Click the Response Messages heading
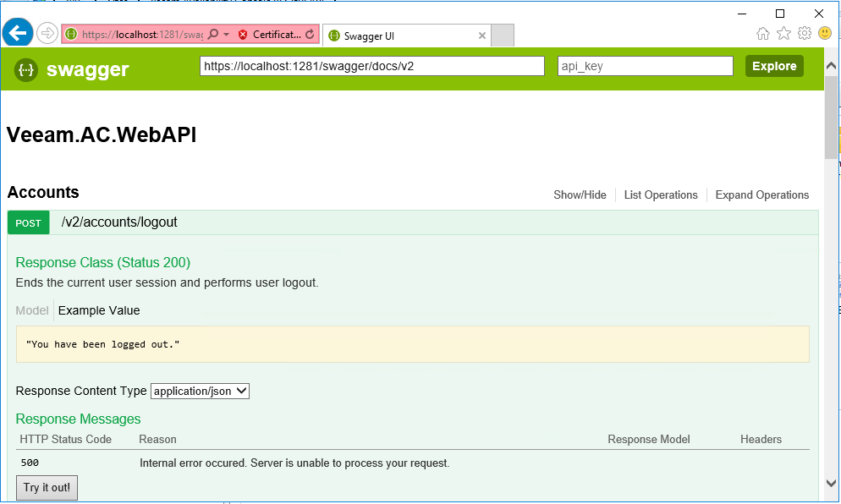 coord(79,419)
